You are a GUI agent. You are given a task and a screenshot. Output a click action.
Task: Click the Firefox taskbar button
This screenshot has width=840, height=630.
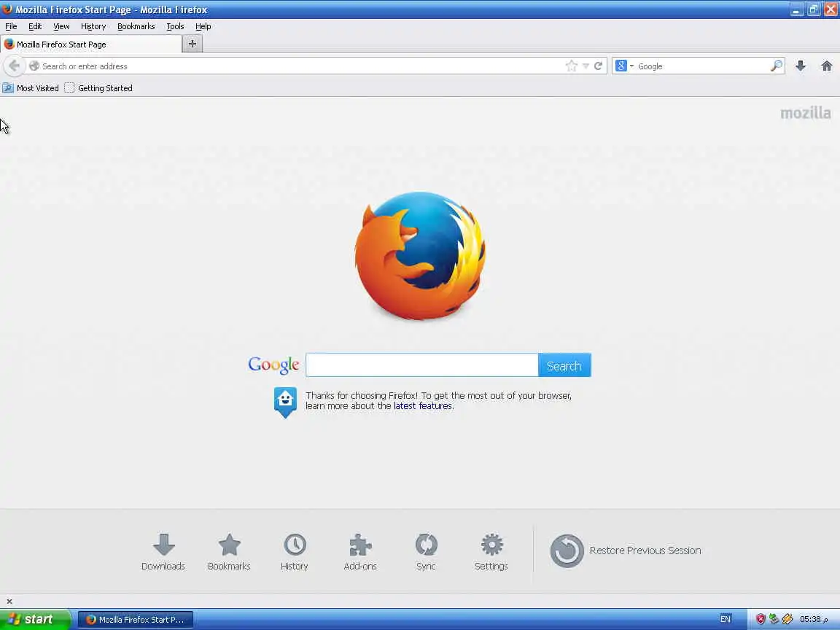coord(136,619)
